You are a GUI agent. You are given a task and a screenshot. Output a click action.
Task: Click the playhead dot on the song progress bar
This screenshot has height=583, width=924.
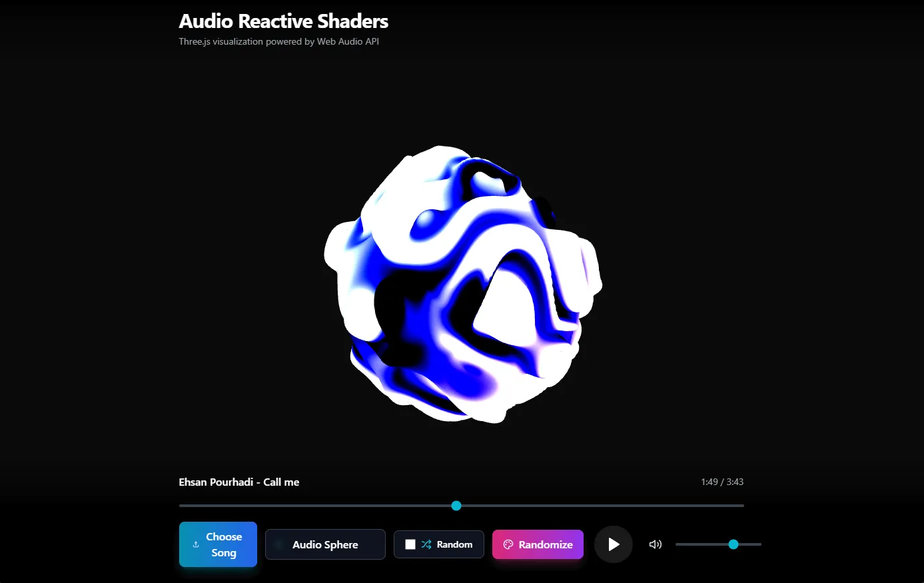456,506
